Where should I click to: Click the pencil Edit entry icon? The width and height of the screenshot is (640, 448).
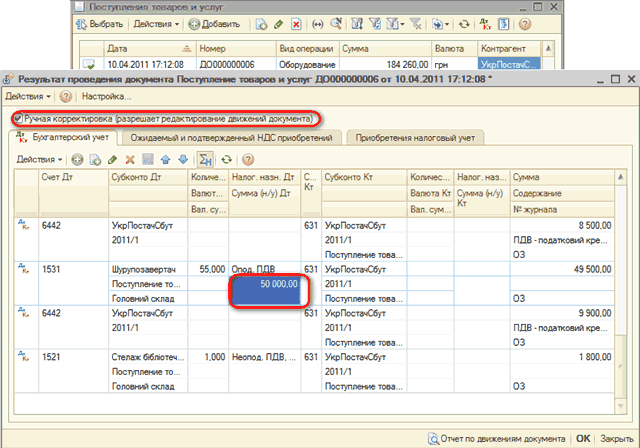pyautogui.click(x=111, y=160)
